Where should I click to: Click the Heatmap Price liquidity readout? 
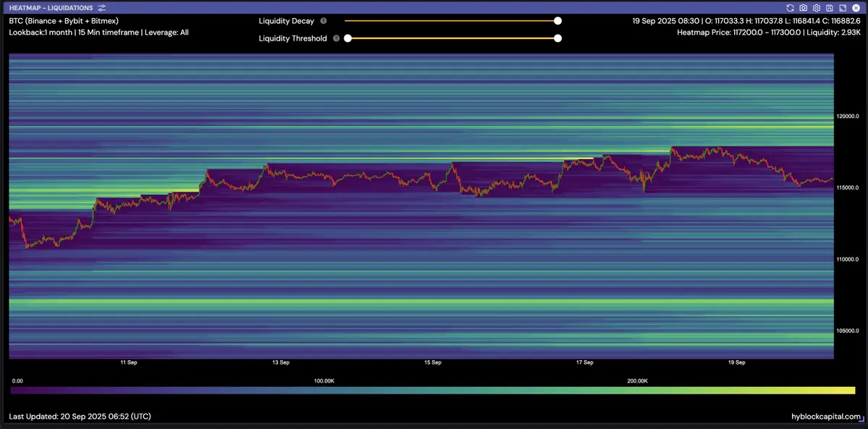[x=769, y=33]
